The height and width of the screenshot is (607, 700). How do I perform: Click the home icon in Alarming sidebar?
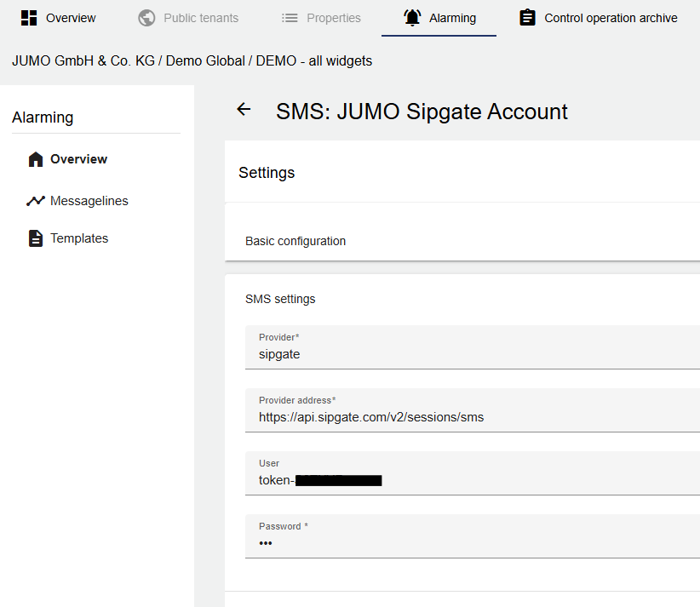pyautogui.click(x=35, y=159)
